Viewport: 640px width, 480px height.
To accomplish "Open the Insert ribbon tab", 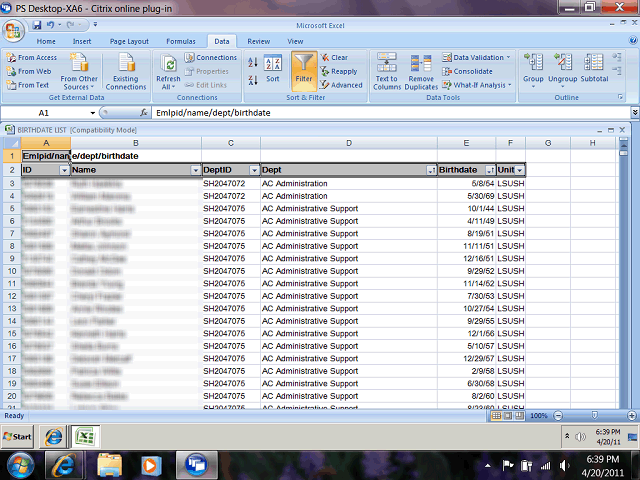I will coord(82,41).
